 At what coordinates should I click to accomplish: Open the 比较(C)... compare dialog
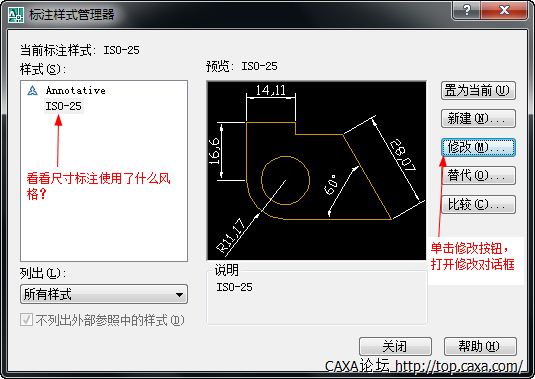478,204
